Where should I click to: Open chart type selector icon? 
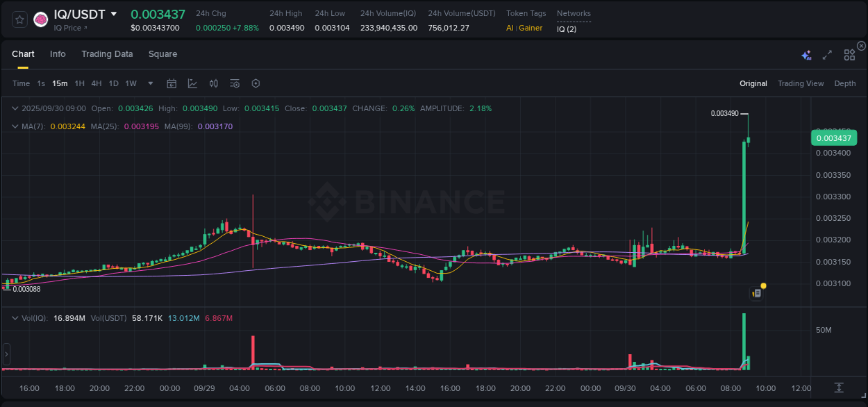(x=192, y=83)
